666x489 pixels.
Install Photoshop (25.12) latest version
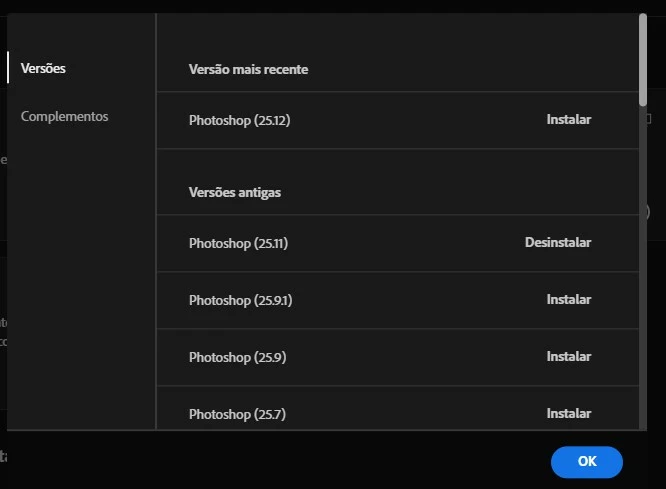click(568, 120)
